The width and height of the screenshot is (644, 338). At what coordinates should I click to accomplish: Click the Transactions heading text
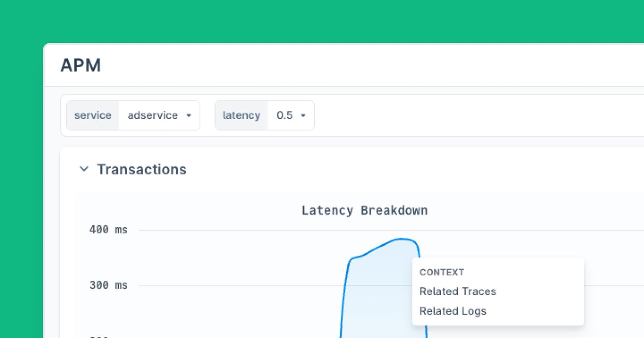142,169
